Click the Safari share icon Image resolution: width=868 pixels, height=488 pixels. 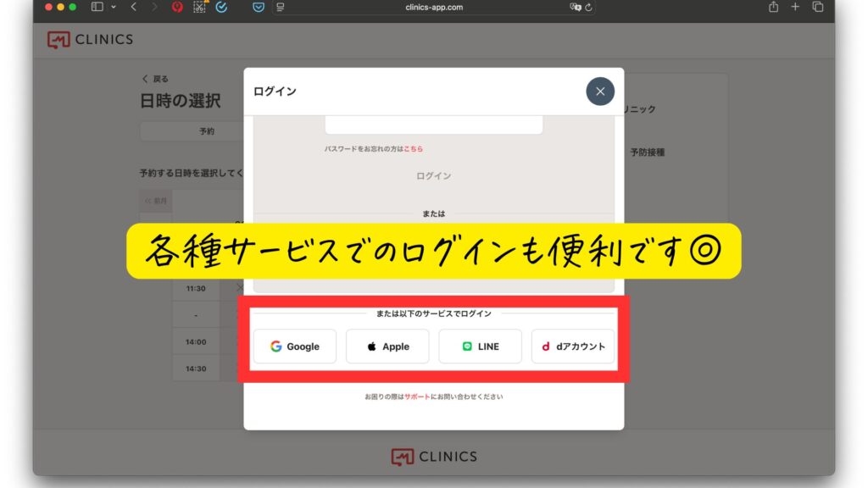coord(773,7)
